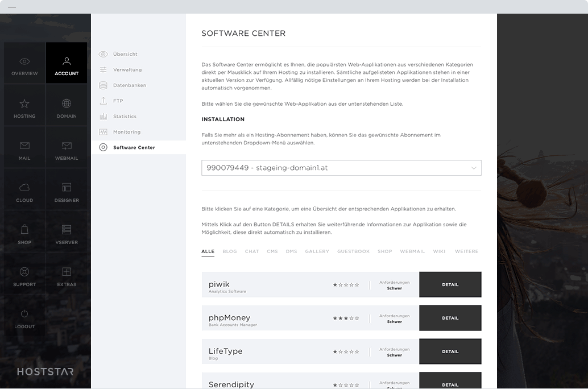Select the Account person icon
The width and height of the screenshot is (588, 389).
point(67,61)
